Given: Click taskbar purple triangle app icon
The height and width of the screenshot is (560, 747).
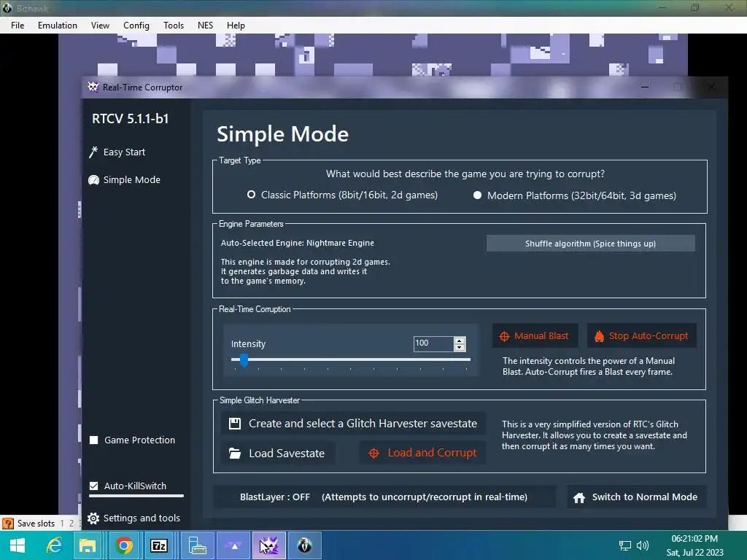Looking at the screenshot, I should (x=234, y=545).
